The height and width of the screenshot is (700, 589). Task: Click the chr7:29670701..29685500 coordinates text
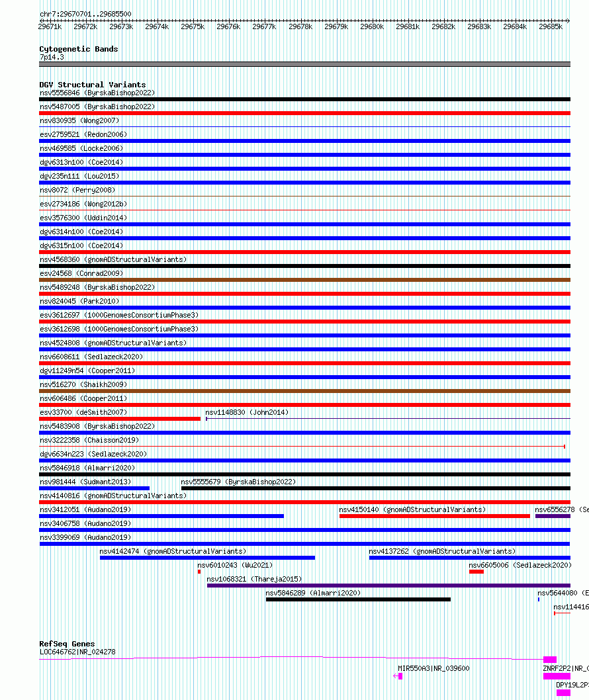click(x=86, y=14)
